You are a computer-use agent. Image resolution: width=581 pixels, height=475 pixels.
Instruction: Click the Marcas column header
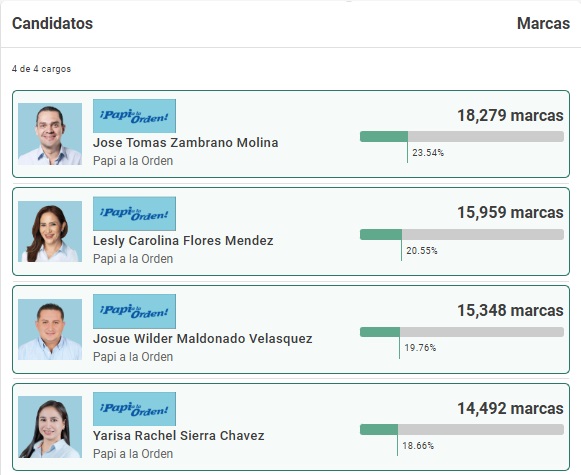click(543, 23)
